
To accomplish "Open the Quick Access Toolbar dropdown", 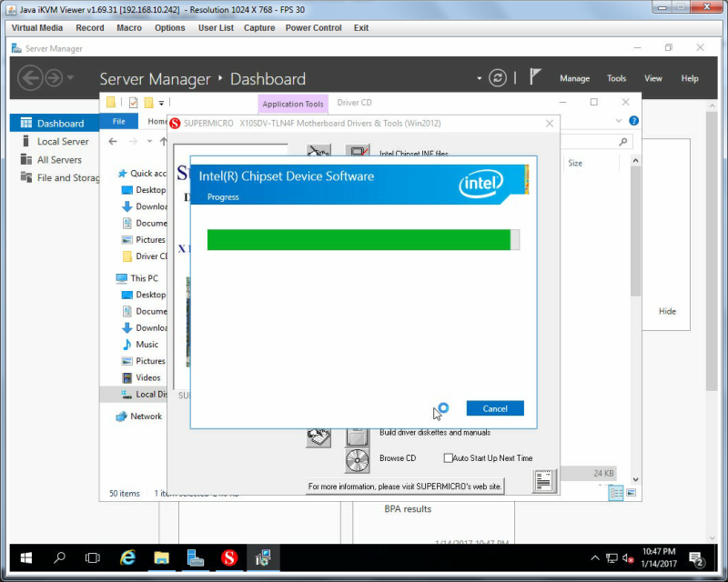I will tap(161, 103).
